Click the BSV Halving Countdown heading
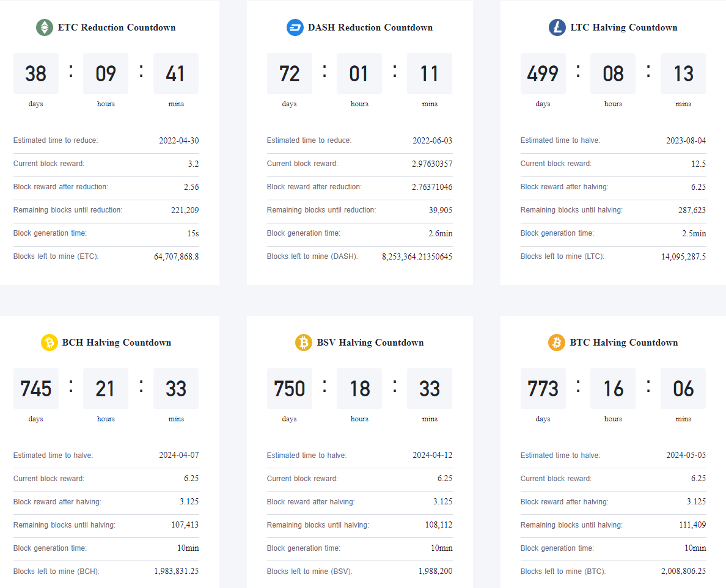 pyautogui.click(x=370, y=343)
